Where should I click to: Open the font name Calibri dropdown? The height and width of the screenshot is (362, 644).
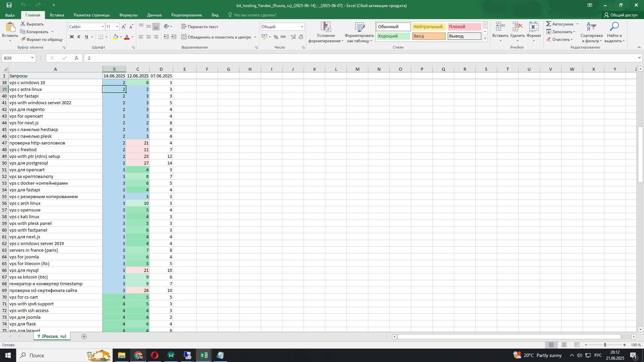[x=103, y=26]
